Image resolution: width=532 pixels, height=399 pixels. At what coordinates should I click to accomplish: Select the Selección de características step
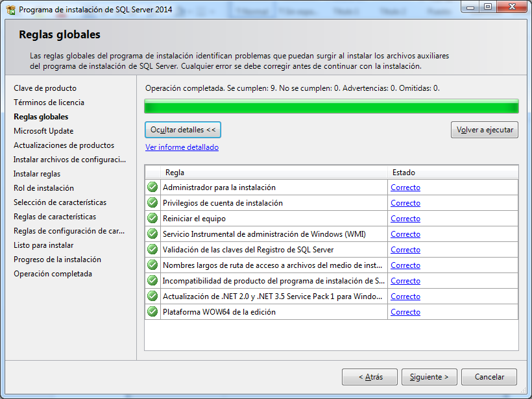(60, 202)
